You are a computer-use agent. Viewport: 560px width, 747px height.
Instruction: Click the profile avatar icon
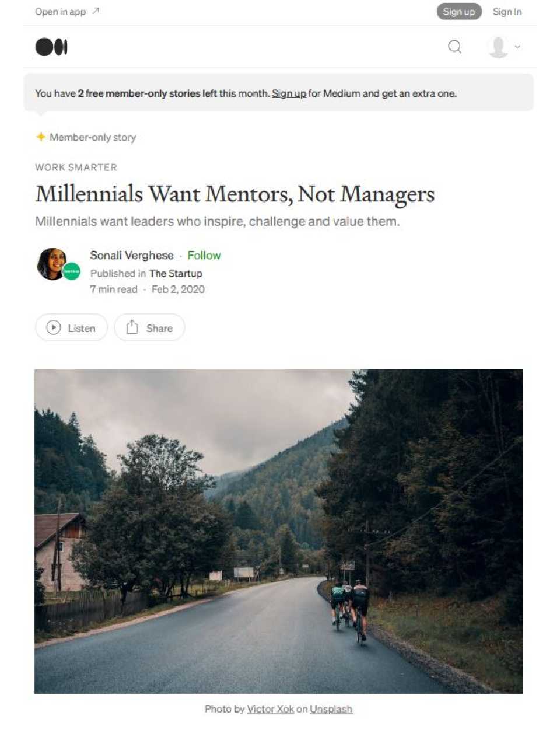[499, 47]
